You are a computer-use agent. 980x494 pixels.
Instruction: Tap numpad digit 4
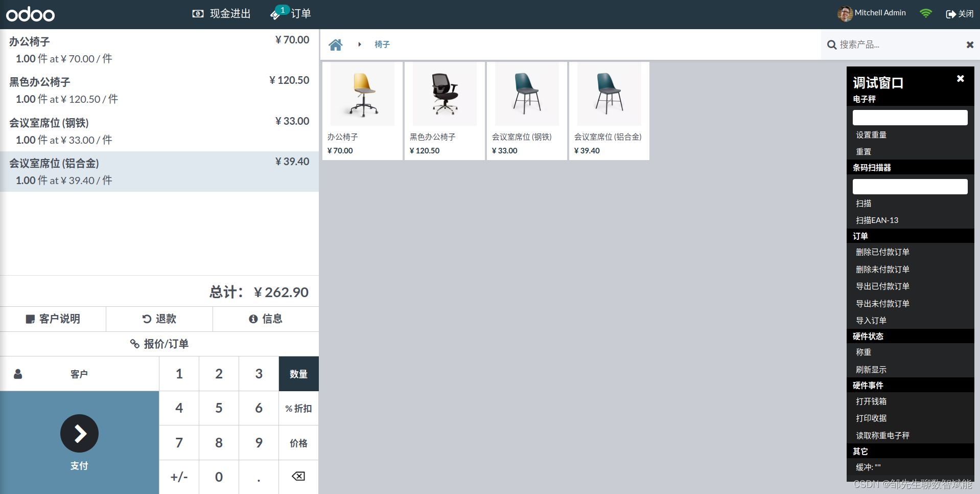[x=179, y=408]
